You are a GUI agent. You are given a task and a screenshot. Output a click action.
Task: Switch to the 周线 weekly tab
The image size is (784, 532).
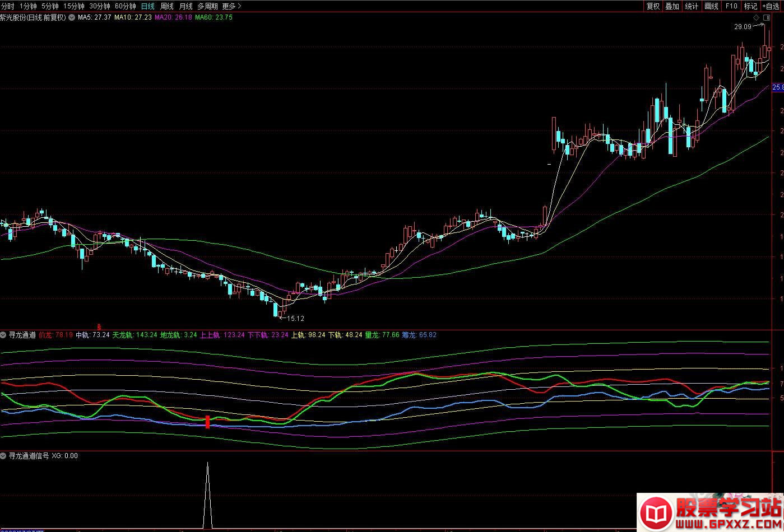pyautogui.click(x=167, y=6)
